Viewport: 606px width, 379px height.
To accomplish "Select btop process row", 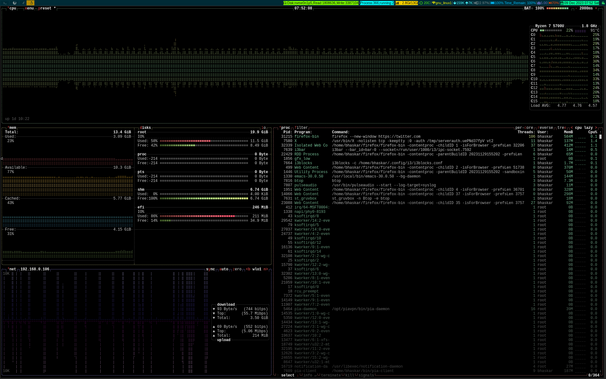I will point(438,181).
